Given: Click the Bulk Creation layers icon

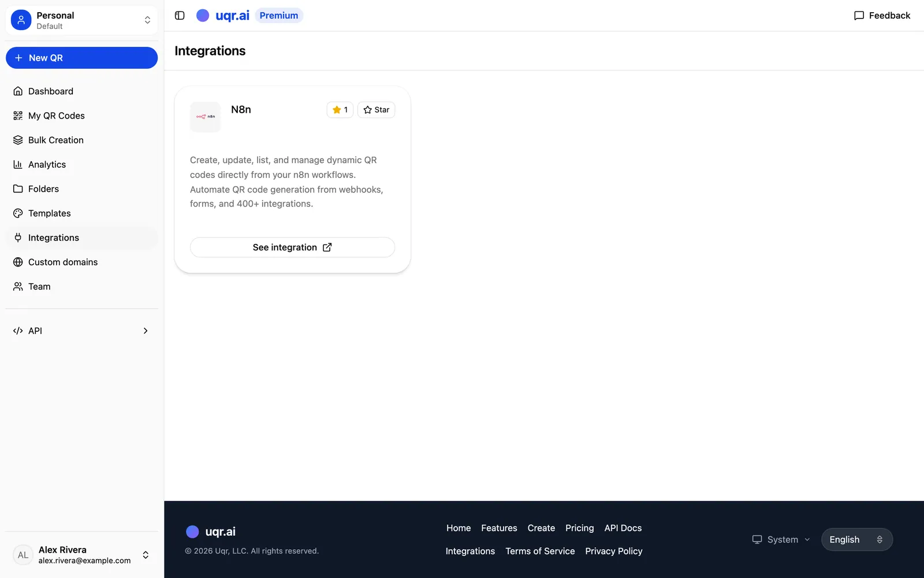Looking at the screenshot, I should click(18, 140).
